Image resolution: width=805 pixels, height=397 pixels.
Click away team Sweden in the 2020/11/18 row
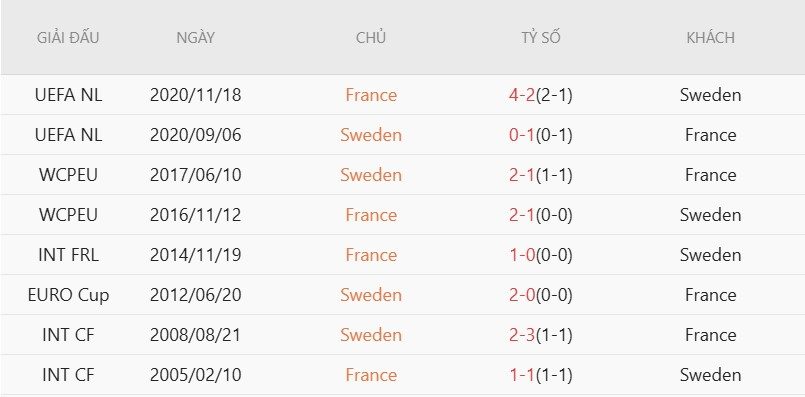711,95
